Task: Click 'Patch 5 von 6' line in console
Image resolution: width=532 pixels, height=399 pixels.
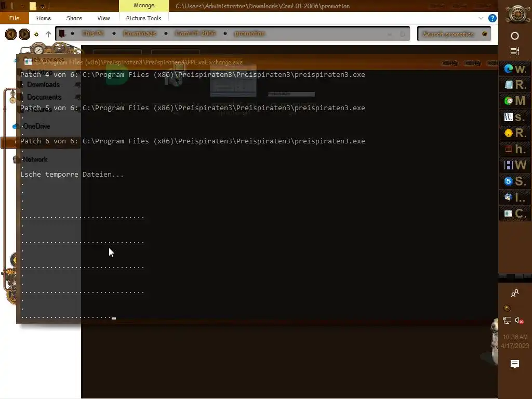Action: coord(193,108)
